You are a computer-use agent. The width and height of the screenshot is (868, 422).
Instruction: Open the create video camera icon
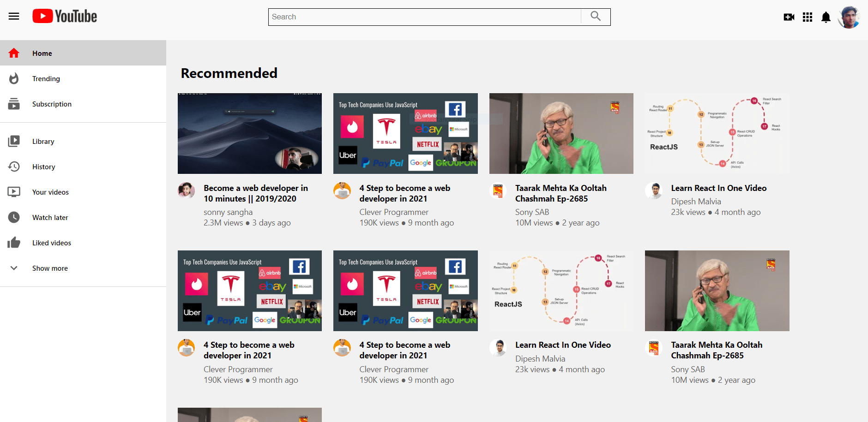789,17
